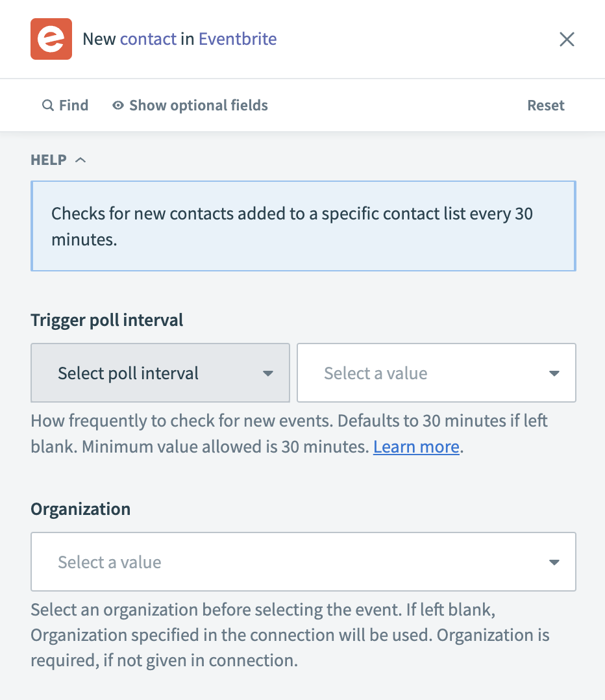Click the 'contact' link in the title

click(x=148, y=39)
